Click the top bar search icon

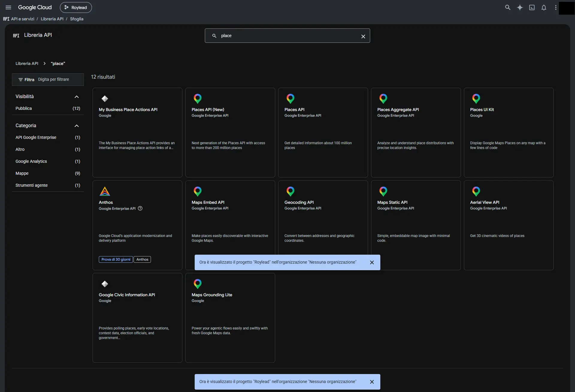pos(508,7)
